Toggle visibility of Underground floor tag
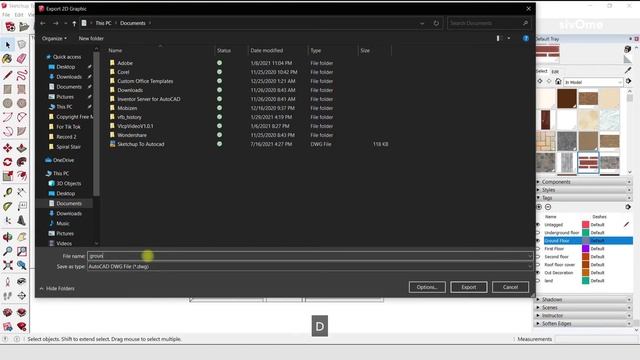Viewport: 640px width, 360px height. click(538, 233)
